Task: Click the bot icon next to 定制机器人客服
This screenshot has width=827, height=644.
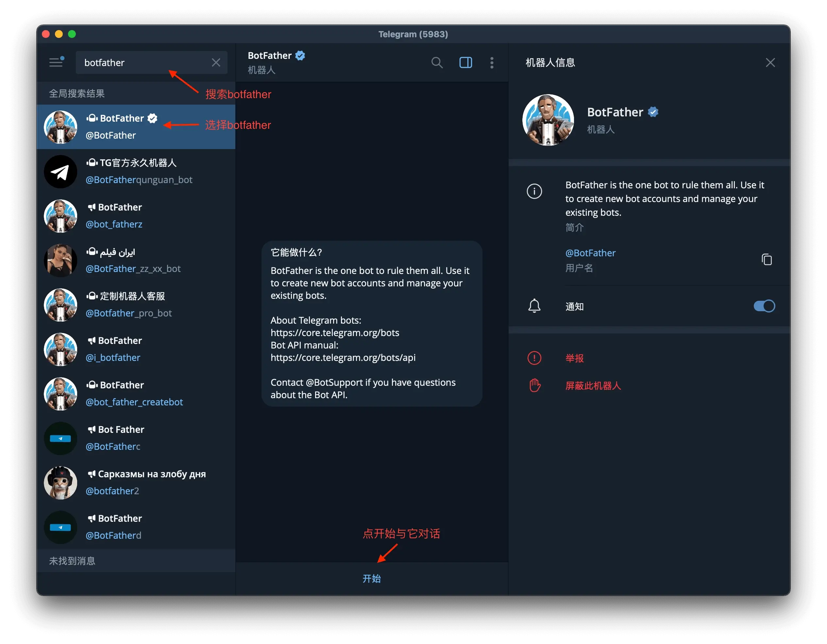Action: pyautogui.click(x=92, y=296)
